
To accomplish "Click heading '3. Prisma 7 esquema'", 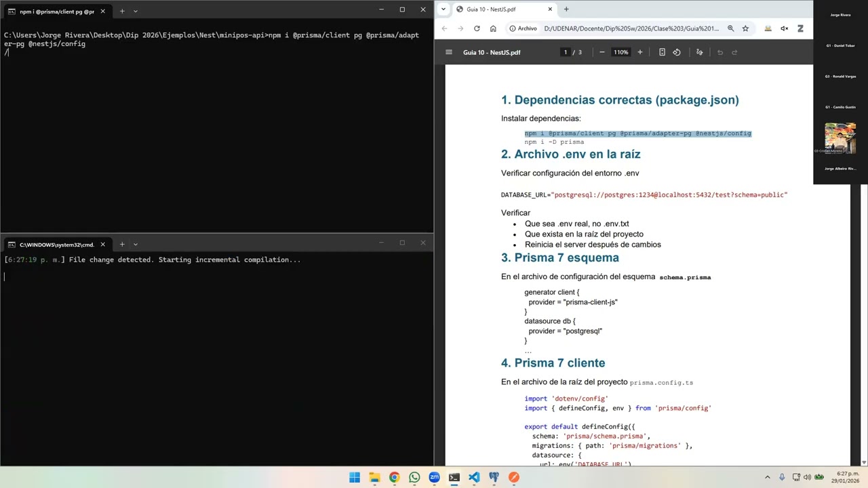I will coord(560,258).
